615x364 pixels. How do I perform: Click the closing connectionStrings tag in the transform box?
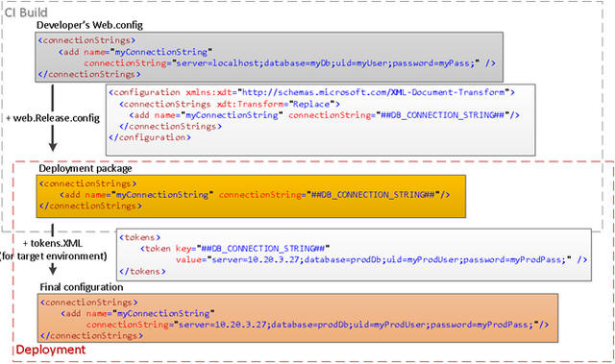171,127
